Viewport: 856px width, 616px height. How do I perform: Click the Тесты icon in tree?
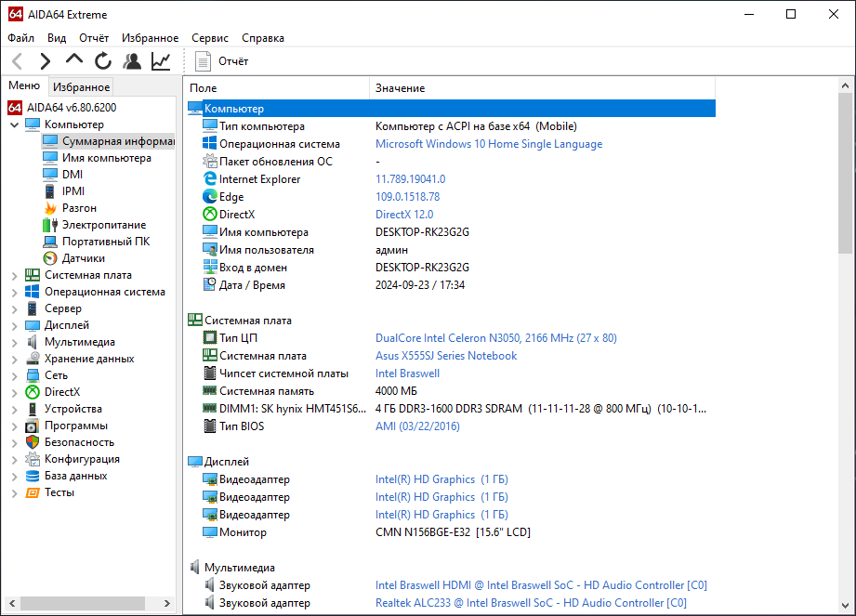[33, 492]
